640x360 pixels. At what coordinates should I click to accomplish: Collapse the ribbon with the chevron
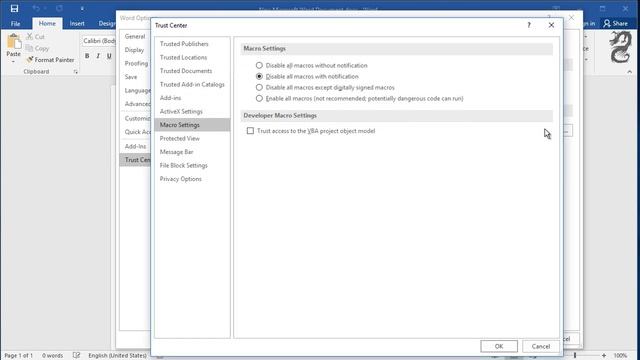pos(629,71)
